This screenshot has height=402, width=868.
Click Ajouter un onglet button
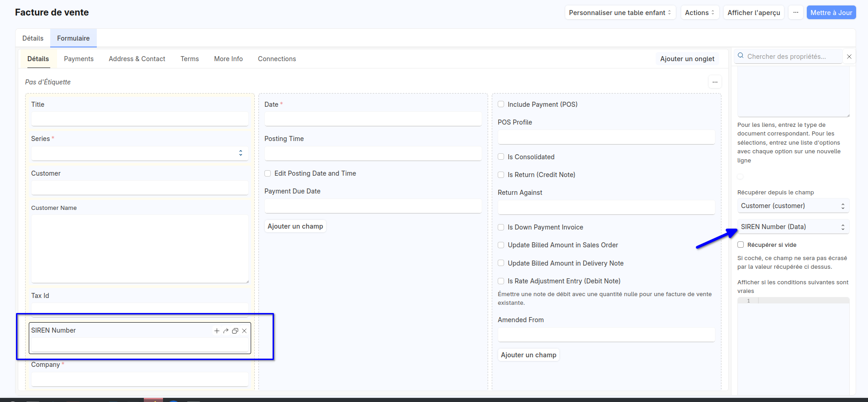687,59
